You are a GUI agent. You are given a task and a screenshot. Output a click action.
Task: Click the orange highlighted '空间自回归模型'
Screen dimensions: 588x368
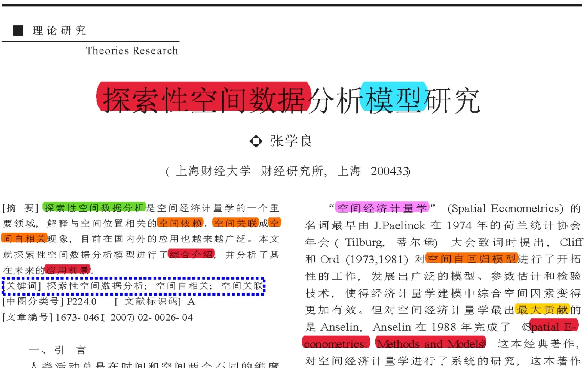(471, 258)
